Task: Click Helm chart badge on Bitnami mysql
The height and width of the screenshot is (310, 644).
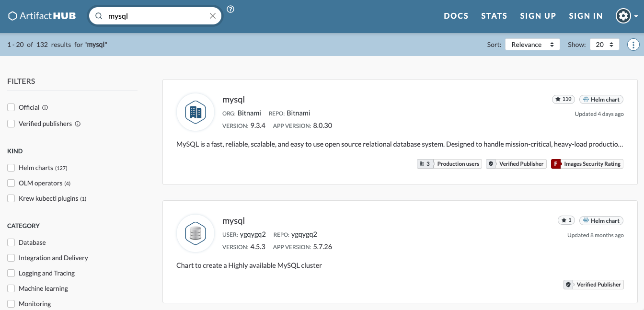Action: coord(601,99)
